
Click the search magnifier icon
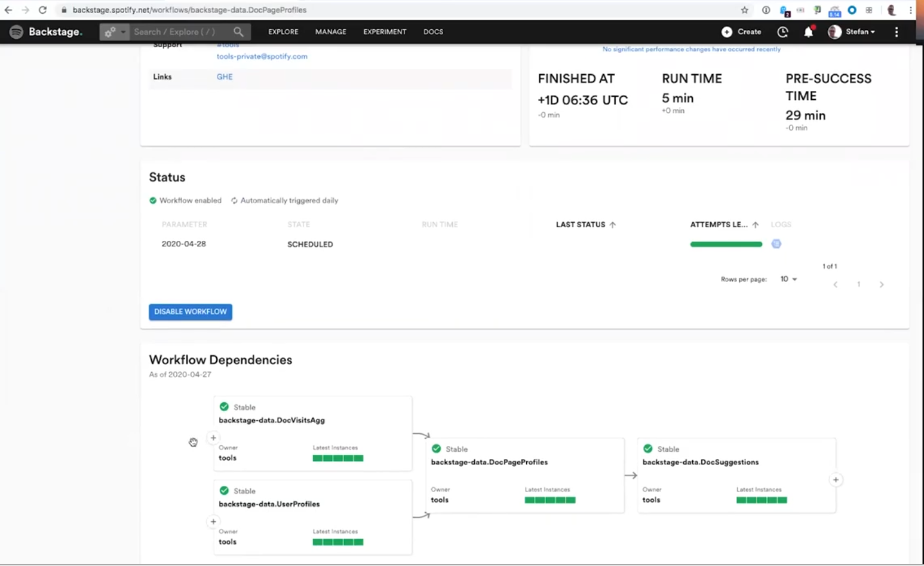238,32
